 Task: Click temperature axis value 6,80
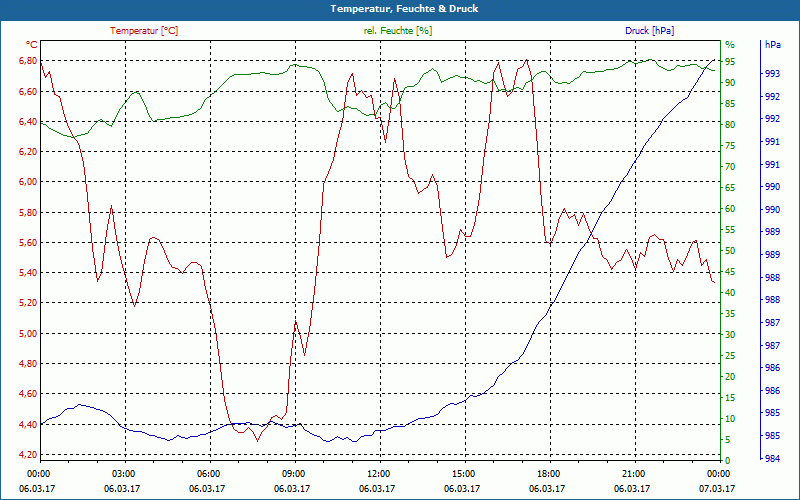[x=28, y=61]
